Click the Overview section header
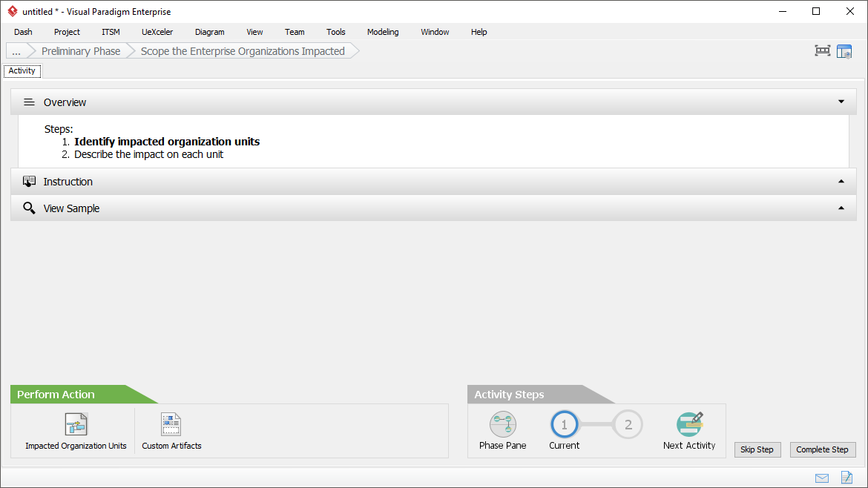 [433, 102]
